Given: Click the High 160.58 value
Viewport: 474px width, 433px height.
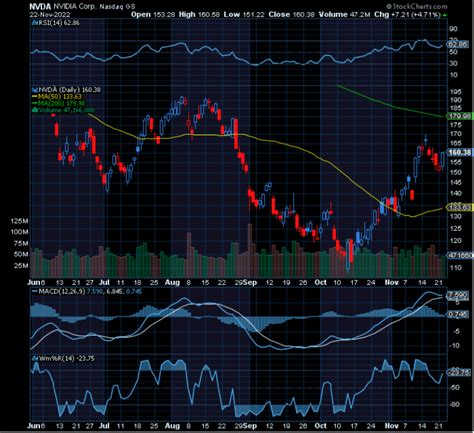Looking at the screenshot, I should pos(199,15).
